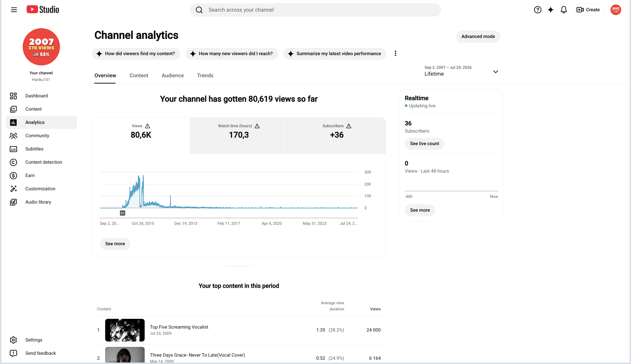
Task: Focus the 'Search across your channel' field
Action: (315, 10)
